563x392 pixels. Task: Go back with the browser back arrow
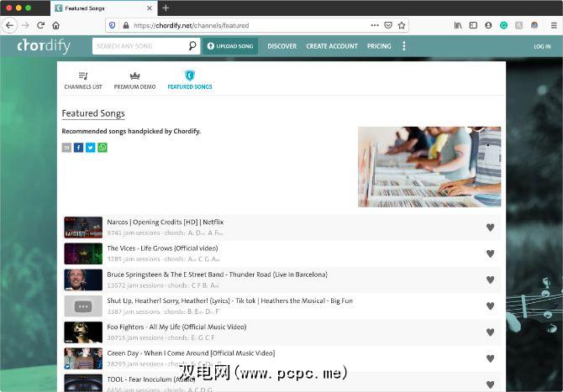tap(10, 25)
